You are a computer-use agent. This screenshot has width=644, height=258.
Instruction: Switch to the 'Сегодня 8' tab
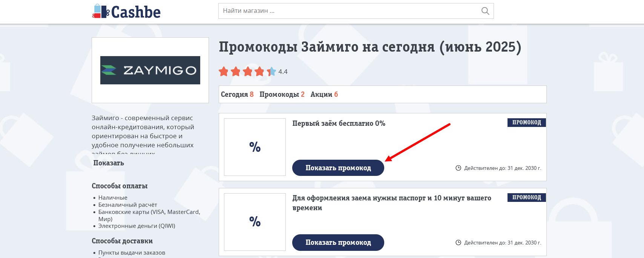pyautogui.click(x=237, y=95)
